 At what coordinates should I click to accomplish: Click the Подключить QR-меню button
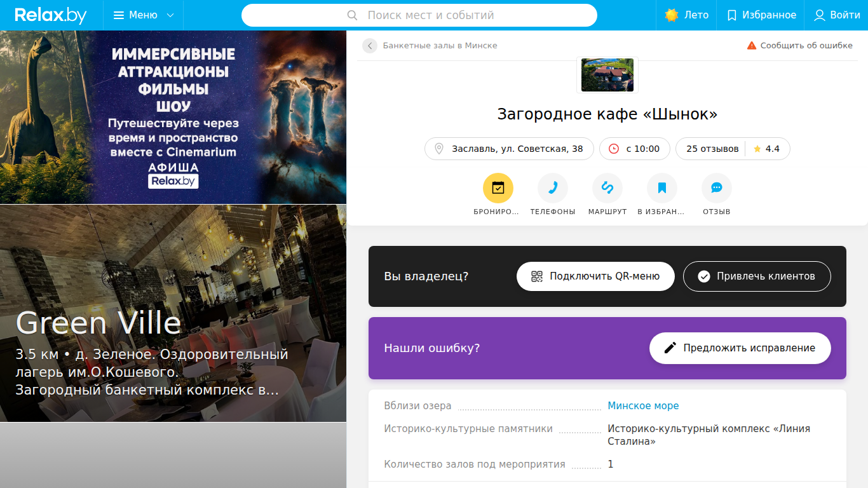coord(595,276)
